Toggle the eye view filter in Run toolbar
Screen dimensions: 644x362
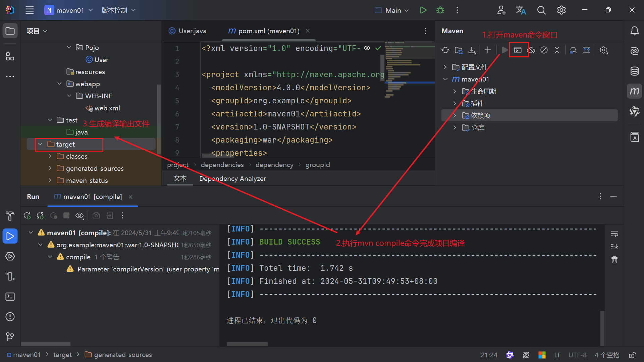tap(79, 215)
